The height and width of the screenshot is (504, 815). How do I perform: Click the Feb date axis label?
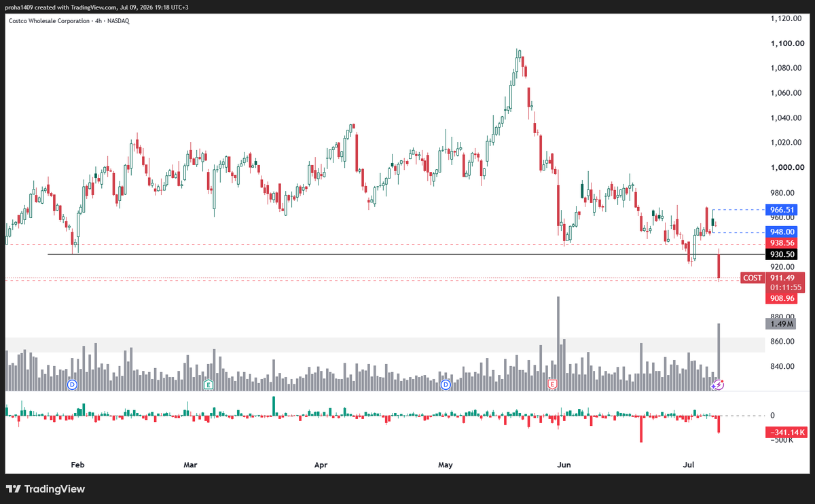77,465
